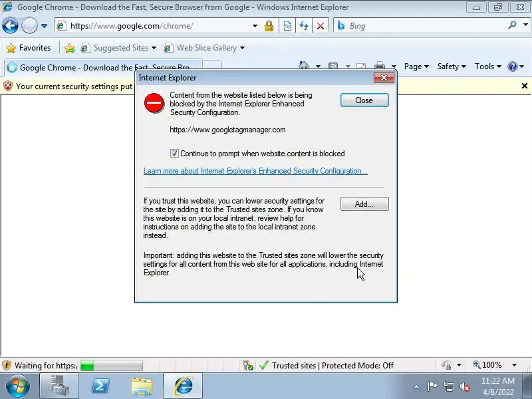Image resolution: width=532 pixels, height=399 pixels.
Task: Open search provider dropdown arrow
Action: coord(525,25)
